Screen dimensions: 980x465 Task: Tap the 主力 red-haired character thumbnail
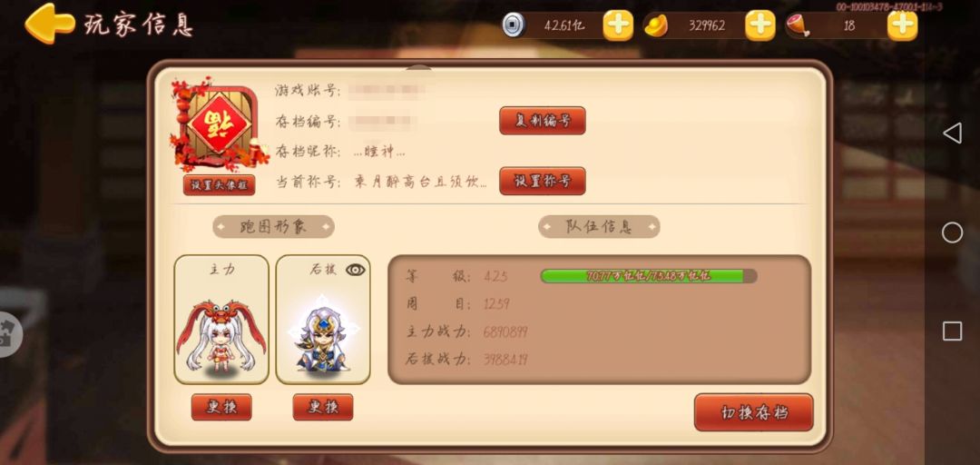pyautogui.click(x=221, y=319)
